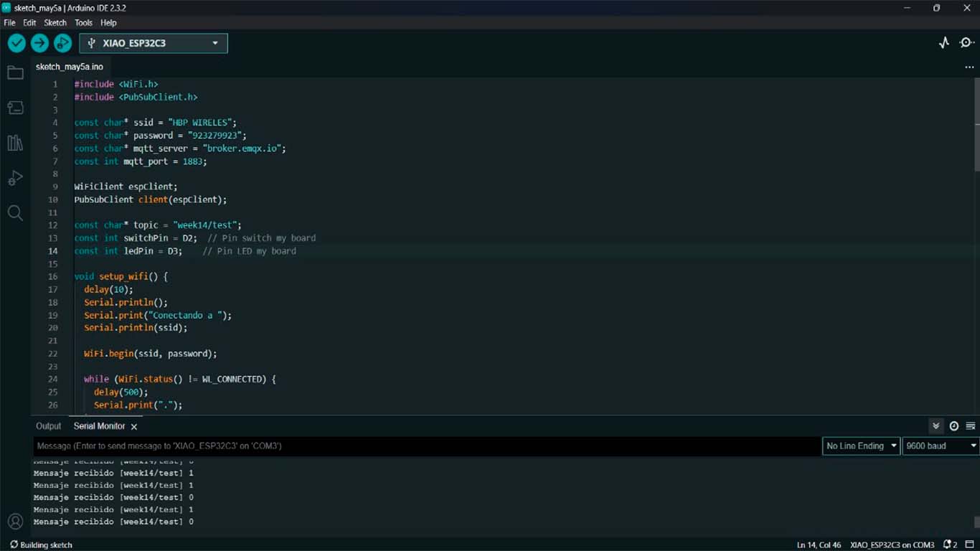Screen dimensions: 980x551
Task: Click the "// Pin LED my board" comment
Action: click(x=249, y=251)
